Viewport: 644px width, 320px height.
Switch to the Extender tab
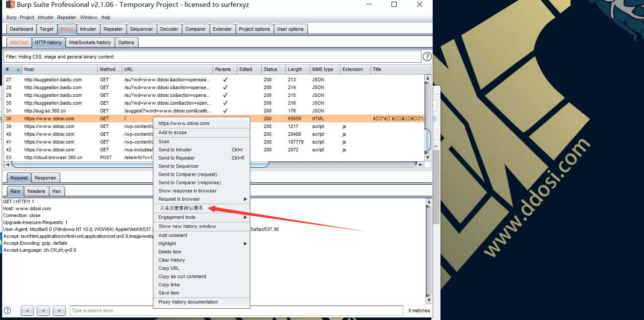point(222,29)
